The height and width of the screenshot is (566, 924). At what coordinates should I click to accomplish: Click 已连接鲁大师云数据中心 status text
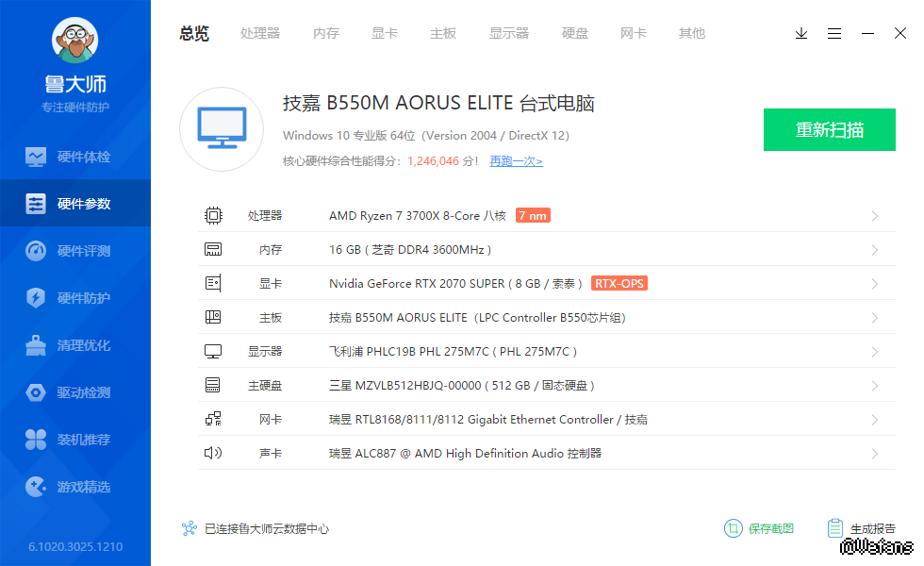pos(266,529)
